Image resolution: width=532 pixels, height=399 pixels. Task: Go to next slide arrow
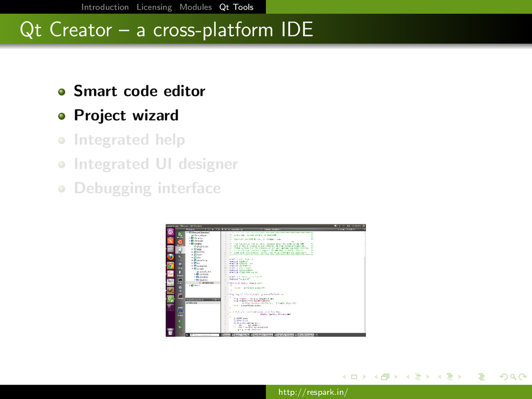pyautogui.click(x=364, y=377)
